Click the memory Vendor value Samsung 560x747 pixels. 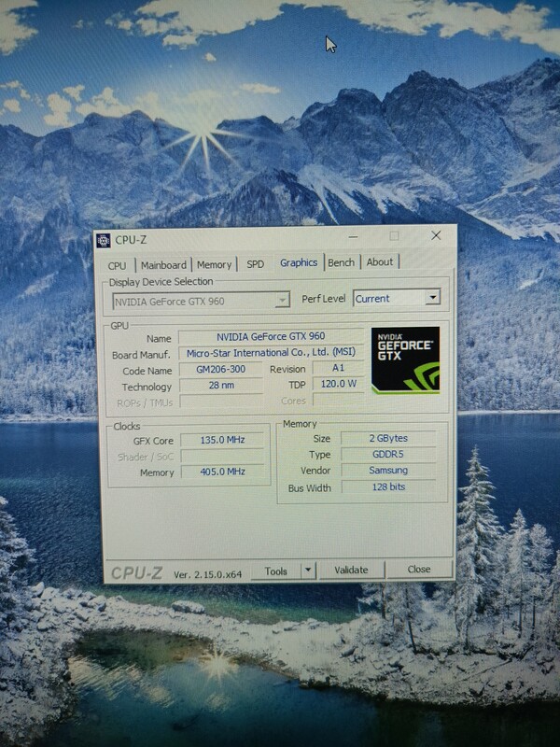click(388, 471)
